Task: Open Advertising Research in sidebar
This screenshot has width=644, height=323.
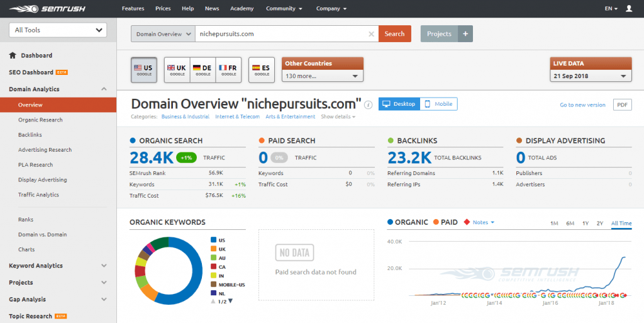Action: tap(45, 150)
